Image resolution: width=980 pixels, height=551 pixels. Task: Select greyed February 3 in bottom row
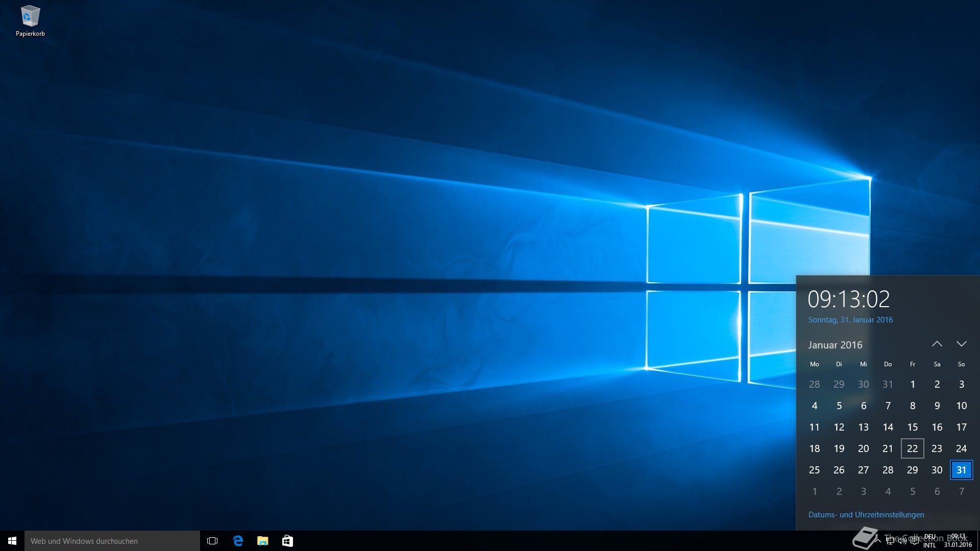tap(864, 491)
